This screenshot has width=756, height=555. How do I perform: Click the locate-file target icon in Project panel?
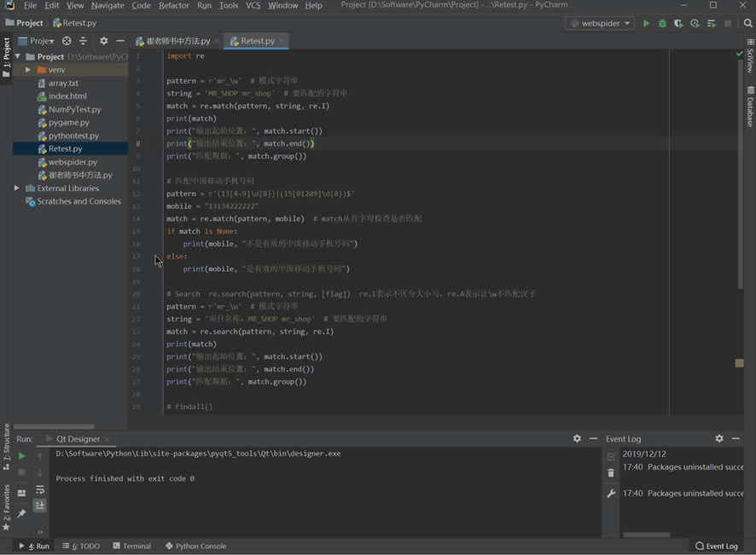coord(67,41)
